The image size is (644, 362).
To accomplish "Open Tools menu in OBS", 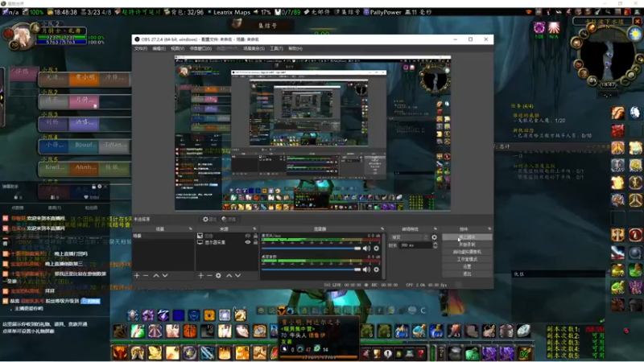I will pyautogui.click(x=276, y=48).
